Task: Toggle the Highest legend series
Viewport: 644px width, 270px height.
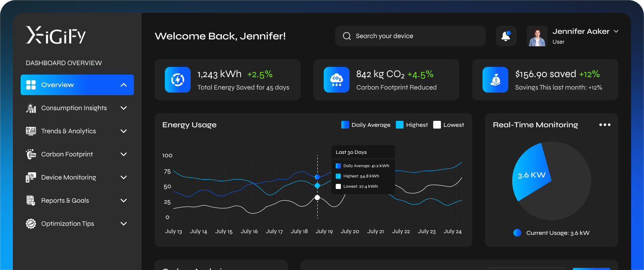Action: 412,125
